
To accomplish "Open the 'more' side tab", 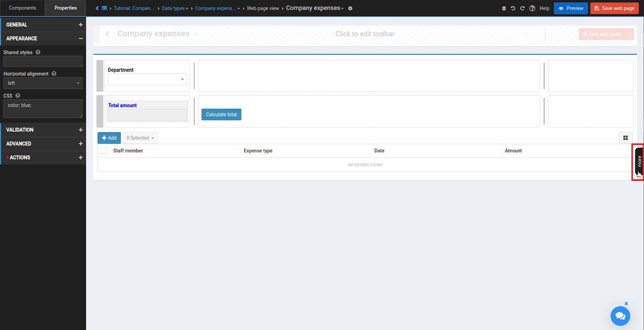I will tap(639, 162).
